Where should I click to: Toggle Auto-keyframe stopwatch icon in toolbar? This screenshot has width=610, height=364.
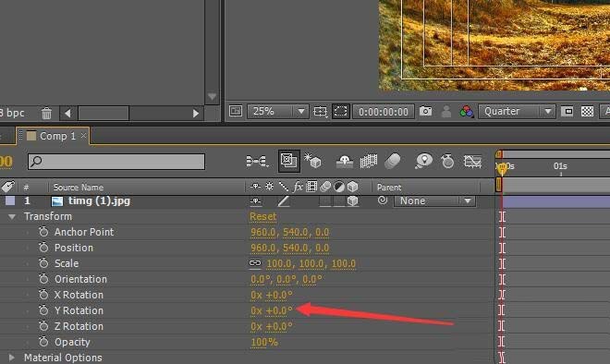447,161
